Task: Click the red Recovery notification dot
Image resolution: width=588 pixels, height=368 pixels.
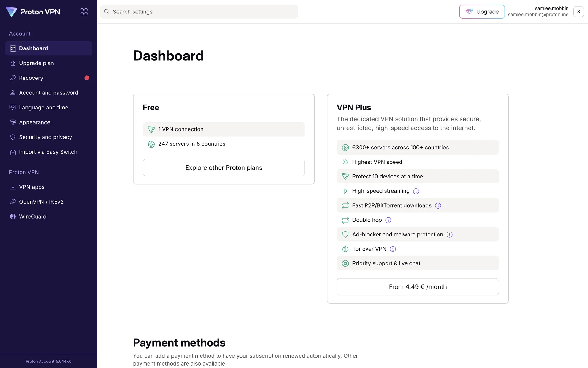Action: tap(87, 78)
